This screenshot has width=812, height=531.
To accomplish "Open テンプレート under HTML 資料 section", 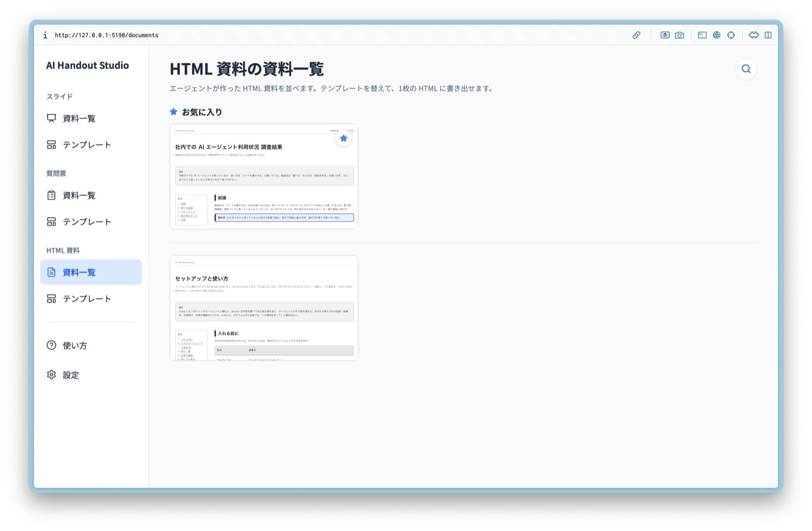I will (91, 298).
